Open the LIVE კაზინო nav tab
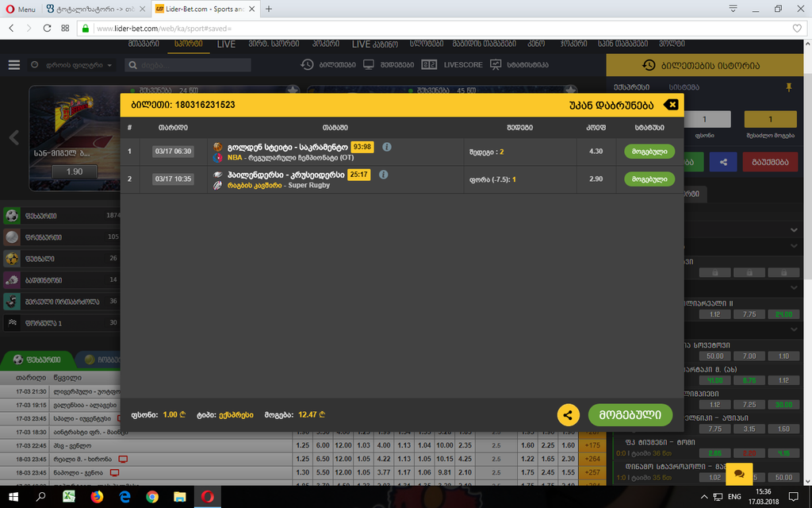Image resolution: width=812 pixels, height=508 pixels. pyautogui.click(x=374, y=44)
